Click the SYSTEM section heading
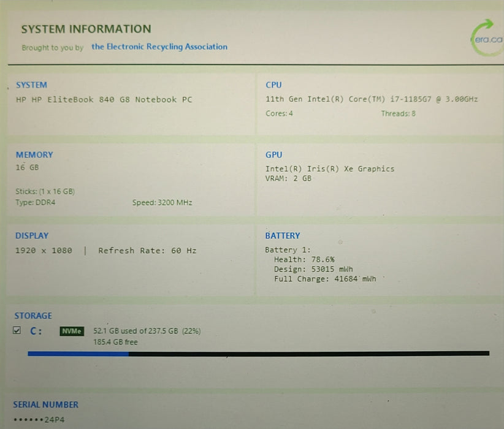This screenshot has height=429, width=504. [x=31, y=85]
